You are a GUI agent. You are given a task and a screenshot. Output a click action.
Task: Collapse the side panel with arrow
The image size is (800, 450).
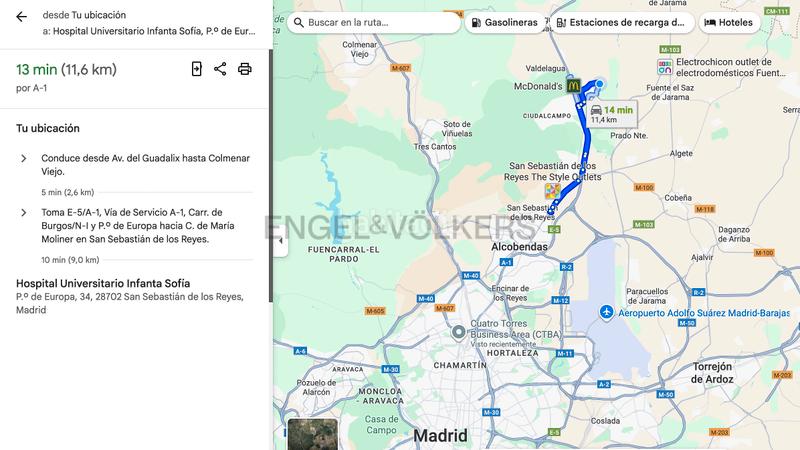pos(280,240)
